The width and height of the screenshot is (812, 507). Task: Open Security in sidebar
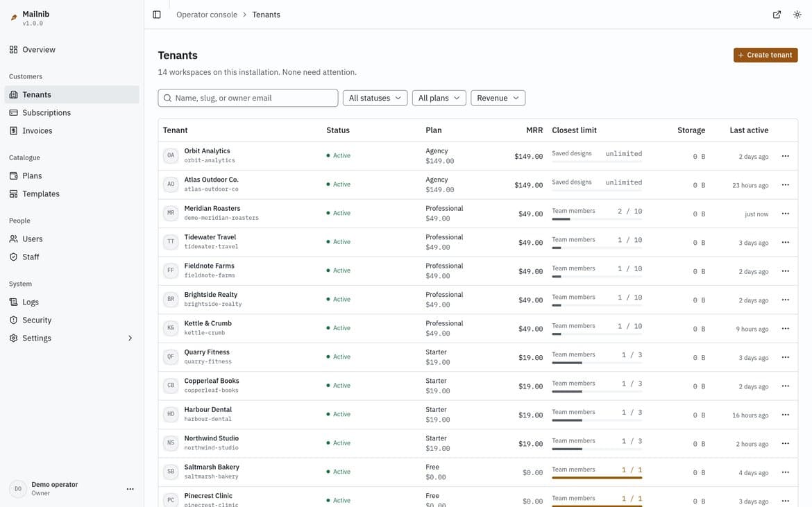click(71, 320)
